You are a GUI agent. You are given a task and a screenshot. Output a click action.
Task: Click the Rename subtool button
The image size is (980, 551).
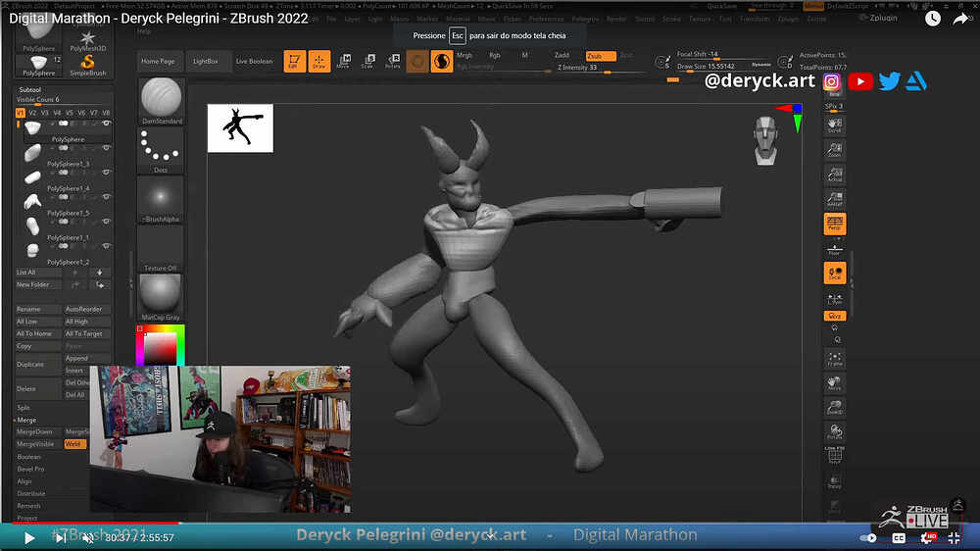(x=38, y=309)
